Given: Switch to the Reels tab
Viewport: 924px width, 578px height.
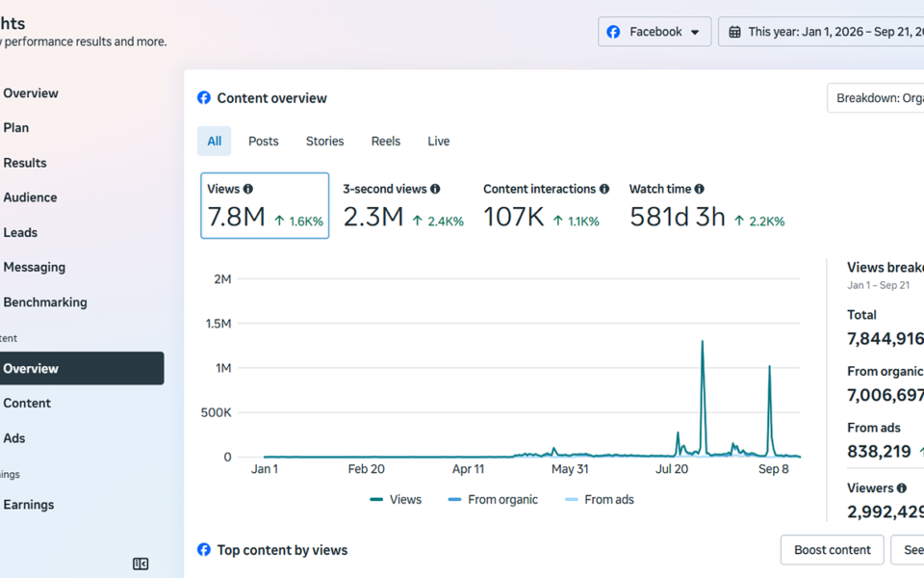Looking at the screenshot, I should pos(386,141).
